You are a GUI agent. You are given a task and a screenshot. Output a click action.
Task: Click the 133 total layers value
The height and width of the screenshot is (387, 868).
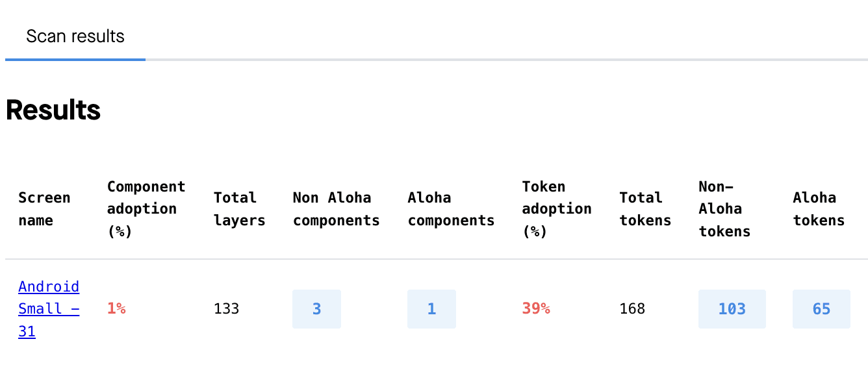click(x=227, y=309)
